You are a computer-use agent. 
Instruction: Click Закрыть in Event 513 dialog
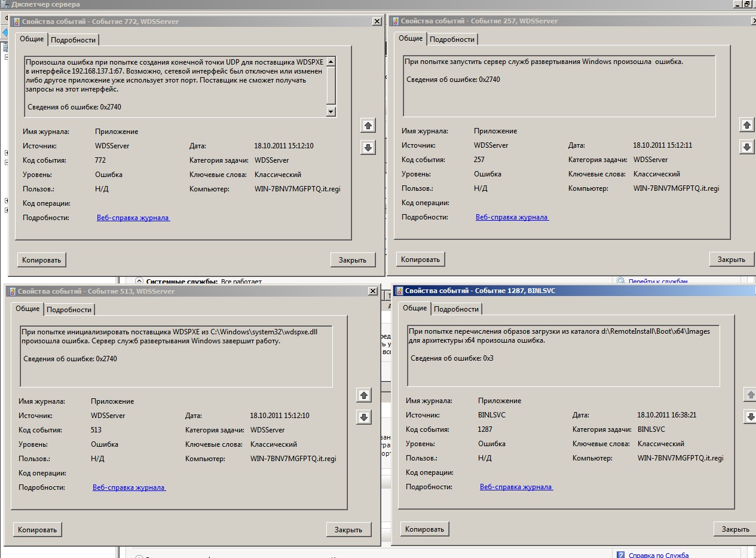tap(348, 529)
